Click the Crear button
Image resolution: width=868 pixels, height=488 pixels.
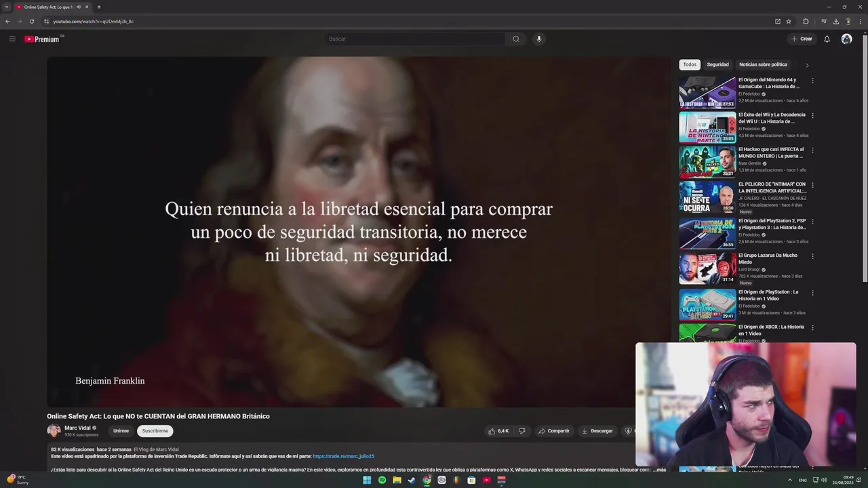802,39
